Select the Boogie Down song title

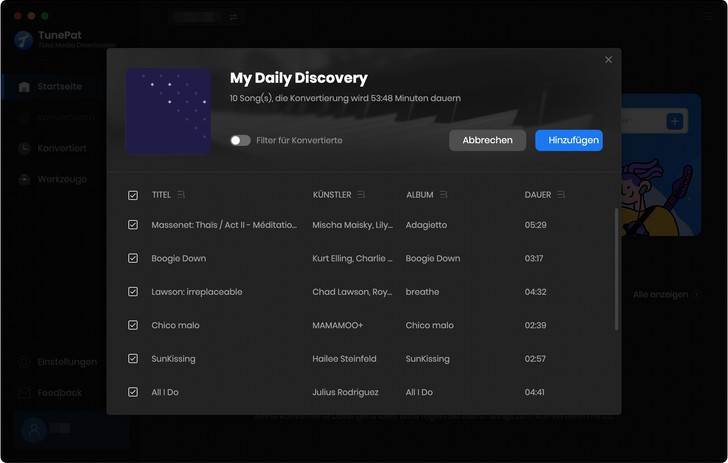tap(179, 258)
